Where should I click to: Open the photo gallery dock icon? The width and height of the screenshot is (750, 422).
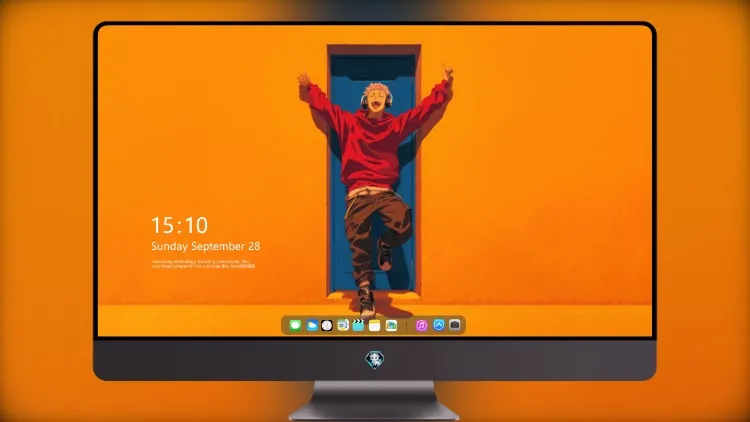(x=391, y=325)
